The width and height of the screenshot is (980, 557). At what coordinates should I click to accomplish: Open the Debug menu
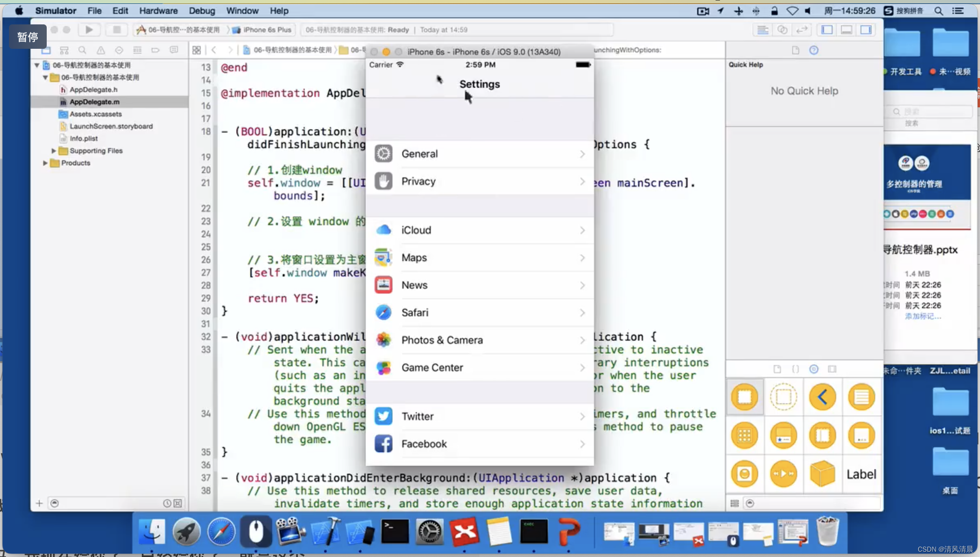point(202,11)
